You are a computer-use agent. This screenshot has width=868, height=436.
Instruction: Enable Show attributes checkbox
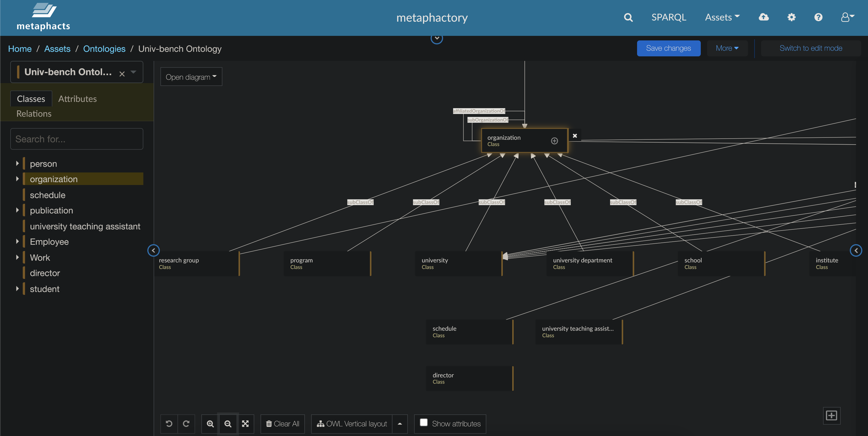pyautogui.click(x=423, y=423)
